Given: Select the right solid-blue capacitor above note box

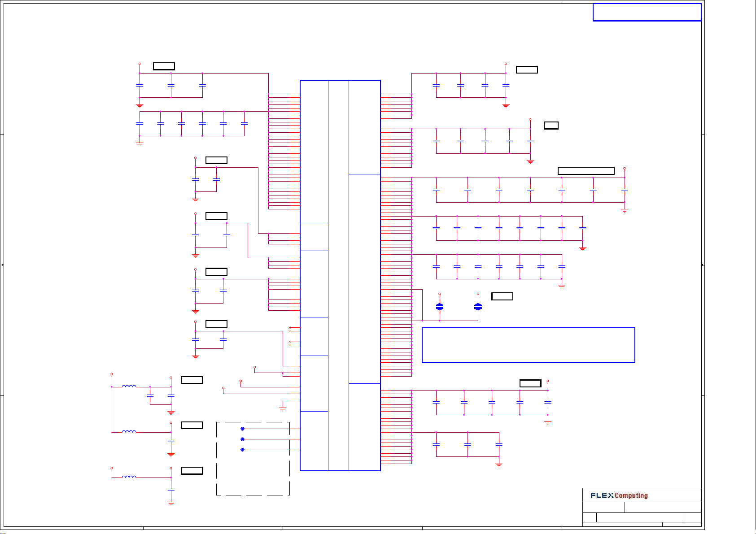Looking at the screenshot, I should tap(478, 307).
